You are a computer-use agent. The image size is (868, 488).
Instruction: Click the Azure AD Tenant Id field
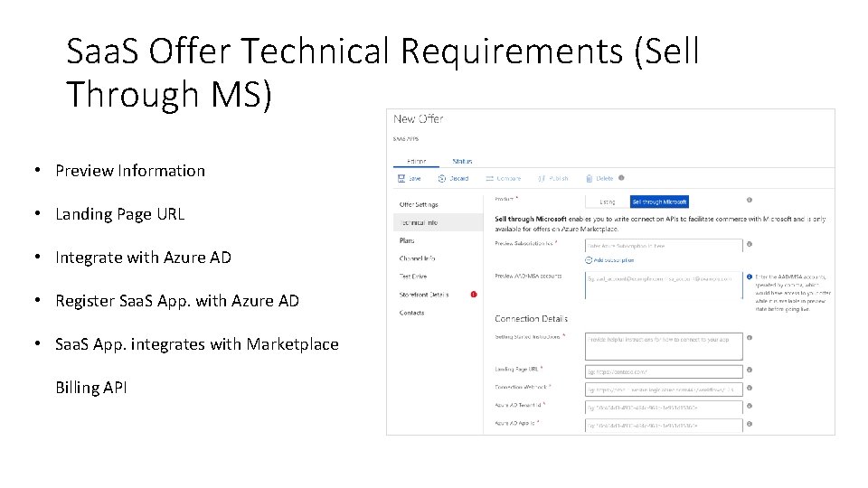point(664,408)
